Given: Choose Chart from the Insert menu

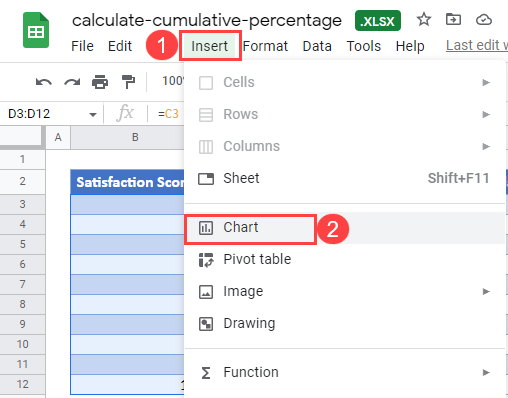Looking at the screenshot, I should (345, 228).
